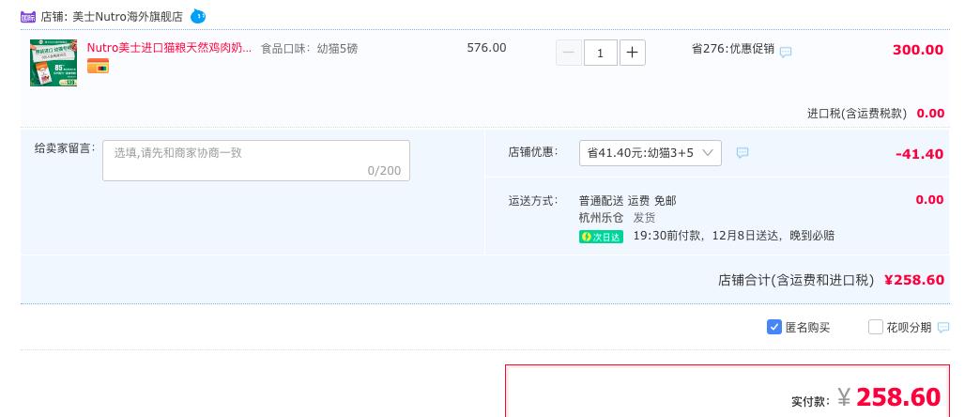Open Wangwang chat icon beside store name
The image size is (980, 417).
(x=198, y=16)
